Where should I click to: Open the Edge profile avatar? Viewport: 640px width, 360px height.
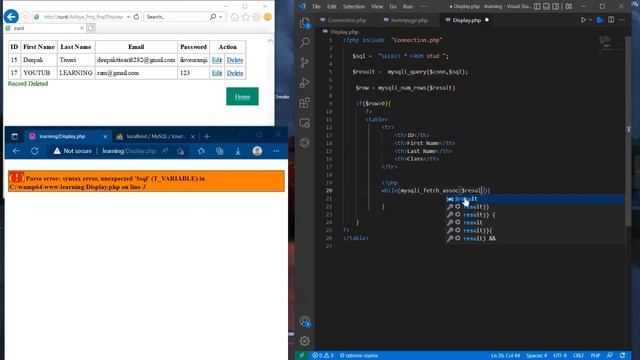[257, 151]
